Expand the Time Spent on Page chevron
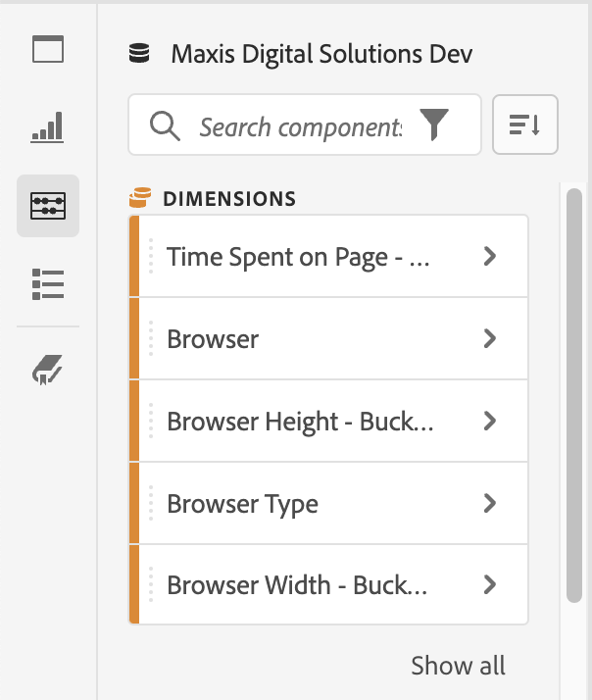Viewport: 592px width, 700px height. tap(491, 257)
